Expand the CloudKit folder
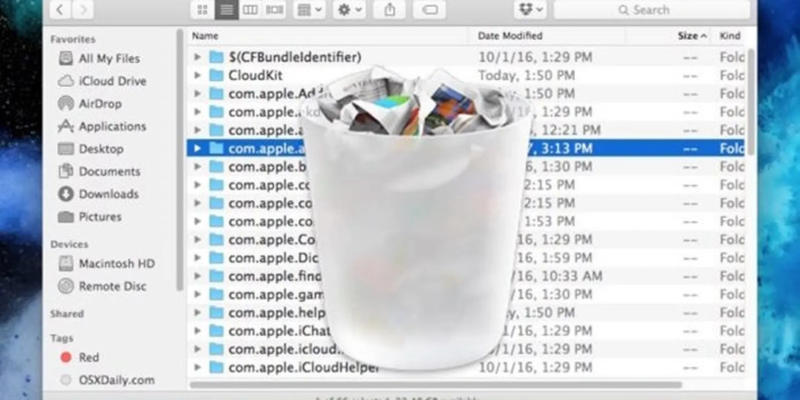This screenshot has height=400, width=800. (x=197, y=76)
